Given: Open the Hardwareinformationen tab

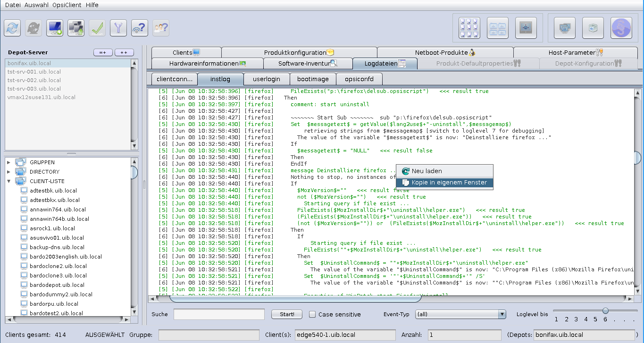Looking at the screenshot, I should pyautogui.click(x=208, y=63).
